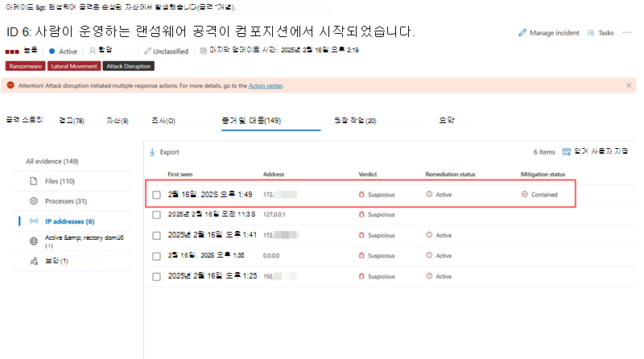Select Processes (31) evidence category
The image size is (644, 359).
pos(66,201)
